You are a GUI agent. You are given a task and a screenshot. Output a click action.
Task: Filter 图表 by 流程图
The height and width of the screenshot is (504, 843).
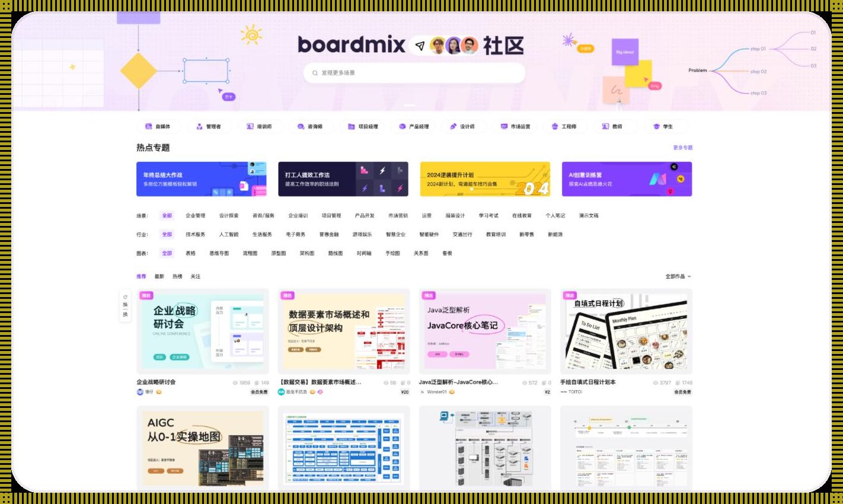[250, 253]
